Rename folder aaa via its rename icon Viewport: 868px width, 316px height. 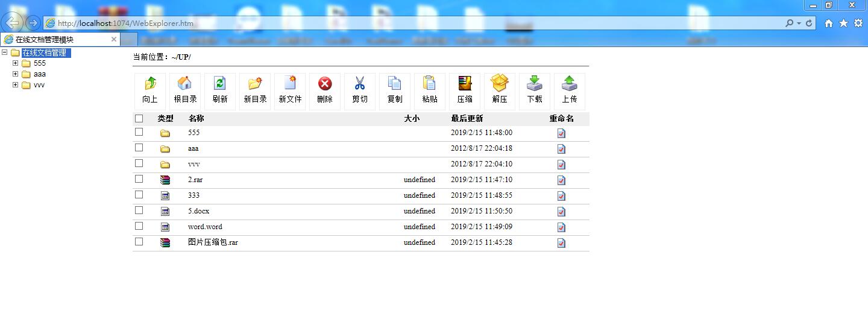[561, 149]
